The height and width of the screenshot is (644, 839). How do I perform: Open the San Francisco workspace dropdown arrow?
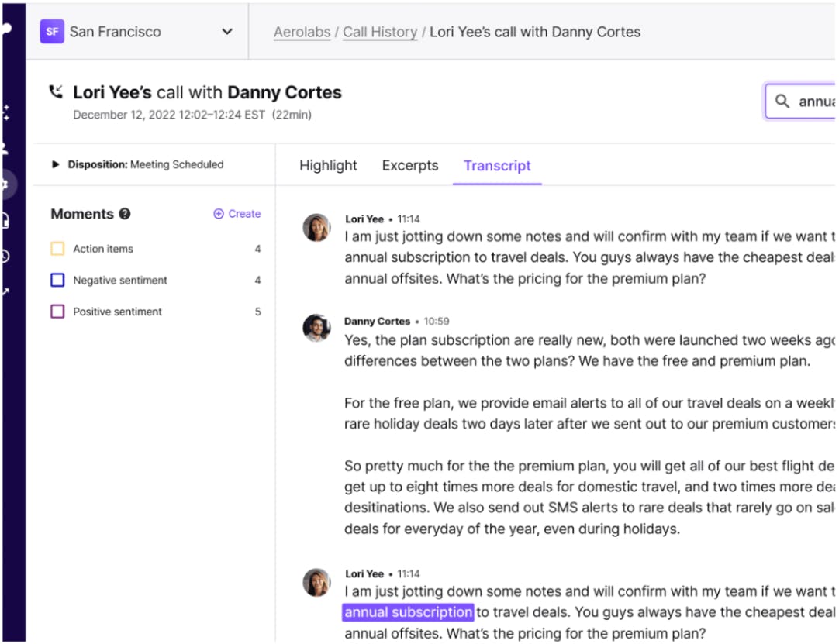click(227, 32)
